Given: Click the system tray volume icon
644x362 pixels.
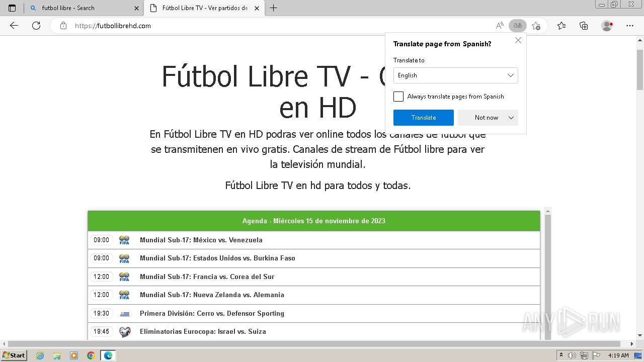Looking at the screenshot, I should click(x=573, y=355).
